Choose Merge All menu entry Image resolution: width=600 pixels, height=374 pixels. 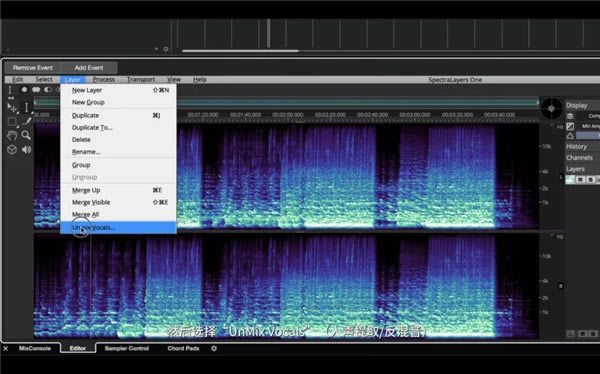click(118, 214)
